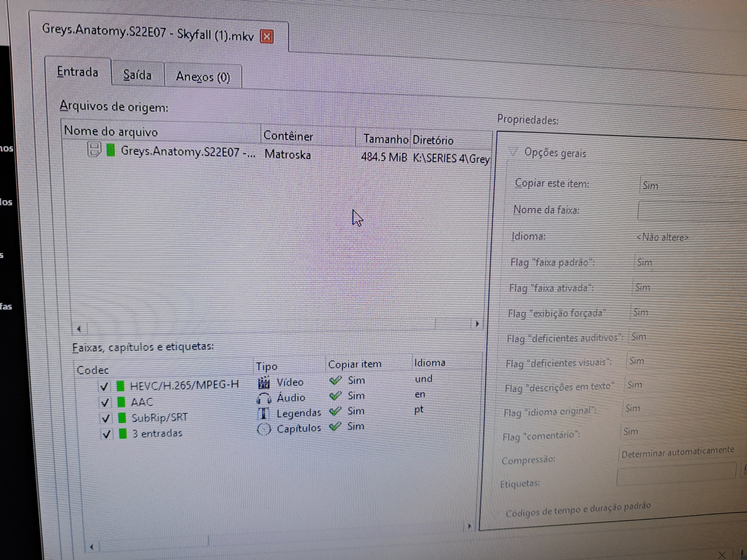Screen dimensions: 747x560
Task: Click the green checkmark in the Vídeo row
Action: (336, 380)
